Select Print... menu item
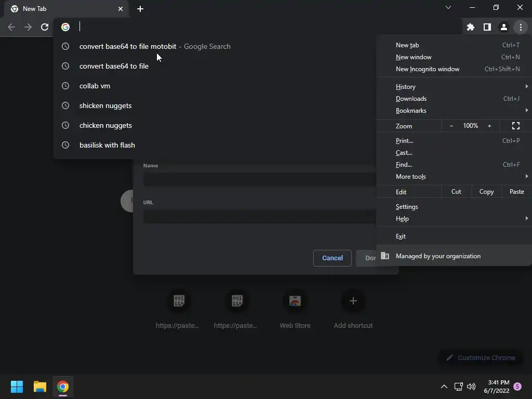The height and width of the screenshot is (399, 532). [x=454, y=140]
